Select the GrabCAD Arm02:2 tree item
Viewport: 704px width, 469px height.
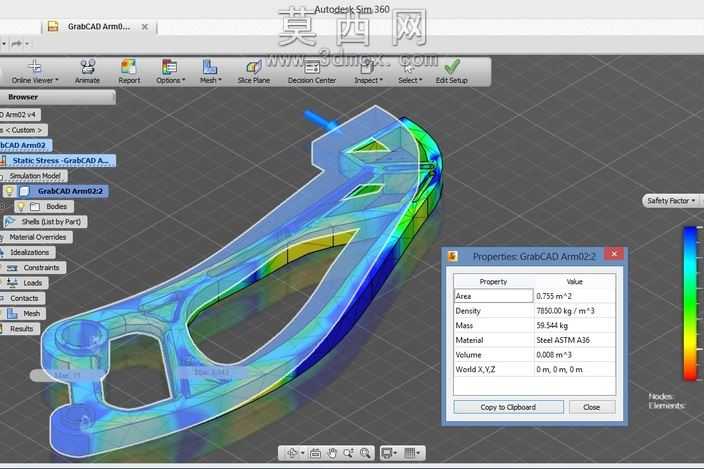tap(70, 191)
